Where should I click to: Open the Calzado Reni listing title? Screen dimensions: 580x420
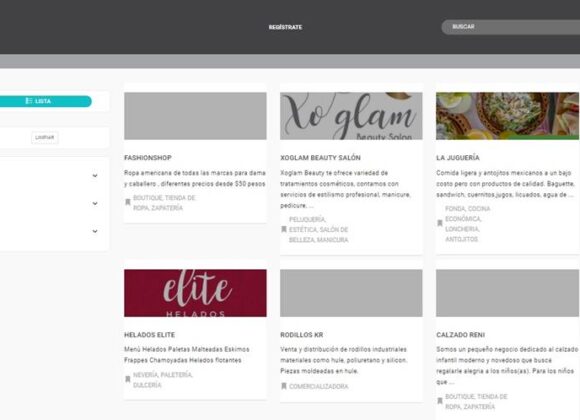461,335
